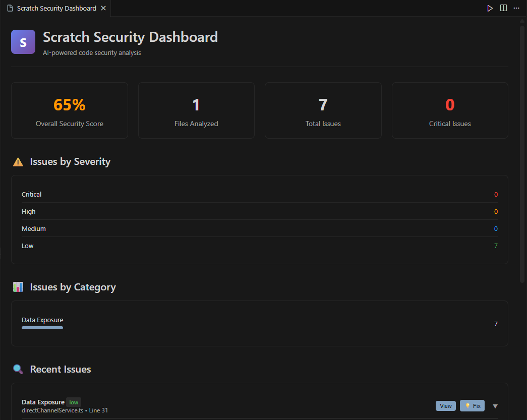The image size is (527, 420).
Task: Click the Issues by Severity heading
Action: point(70,162)
